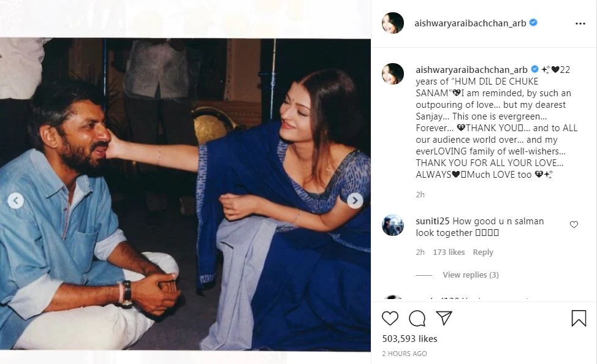Click the blue verified badge in header
The image size is (597, 364).
(533, 23)
